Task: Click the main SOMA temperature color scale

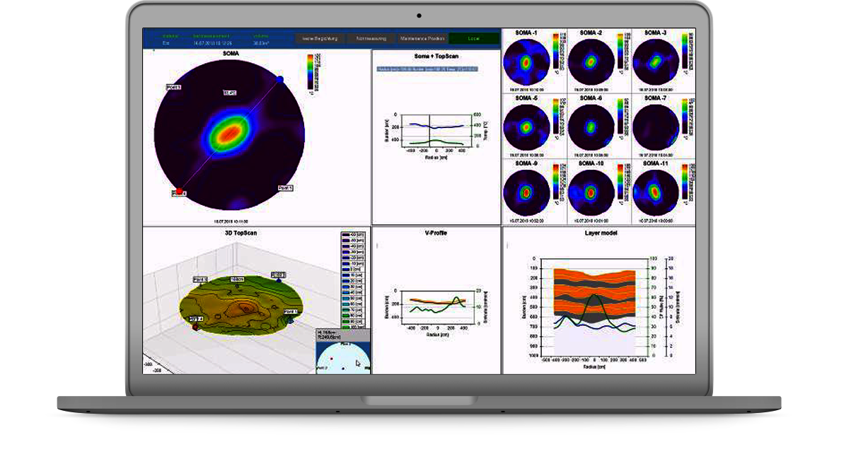Action: click(311, 73)
